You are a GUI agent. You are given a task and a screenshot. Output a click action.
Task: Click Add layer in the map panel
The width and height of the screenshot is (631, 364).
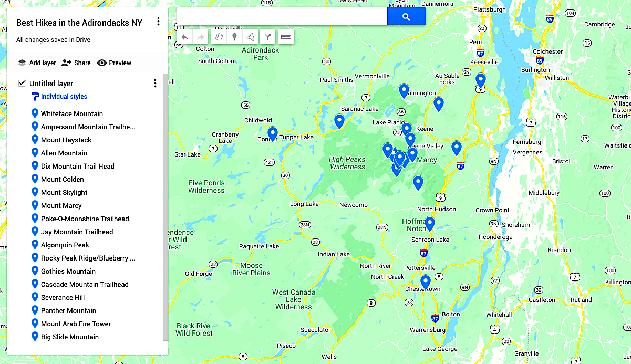coord(36,63)
